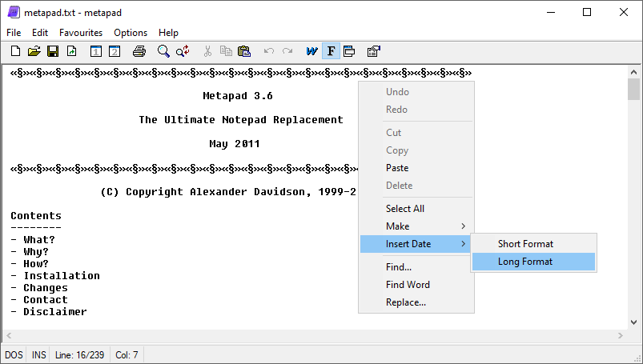
Task: Choose Find Word in context menu
Action: [x=416, y=285]
